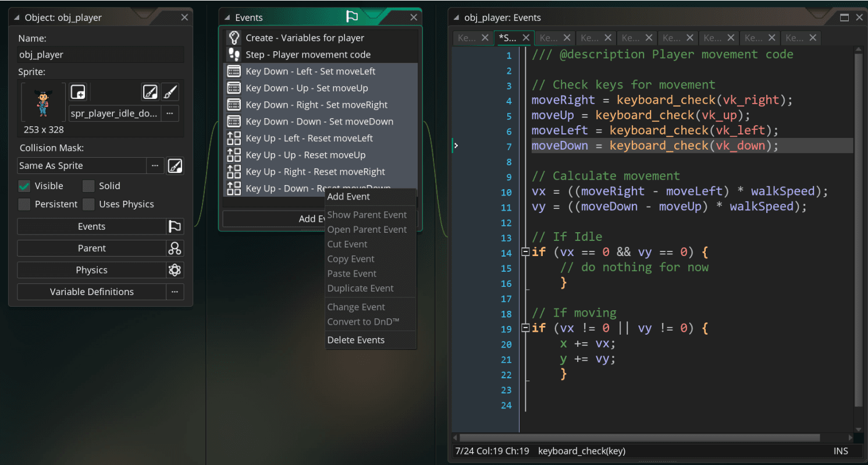Image resolution: width=868 pixels, height=465 pixels.
Task: Edit the collision mask via its brush icon
Action: (176, 166)
